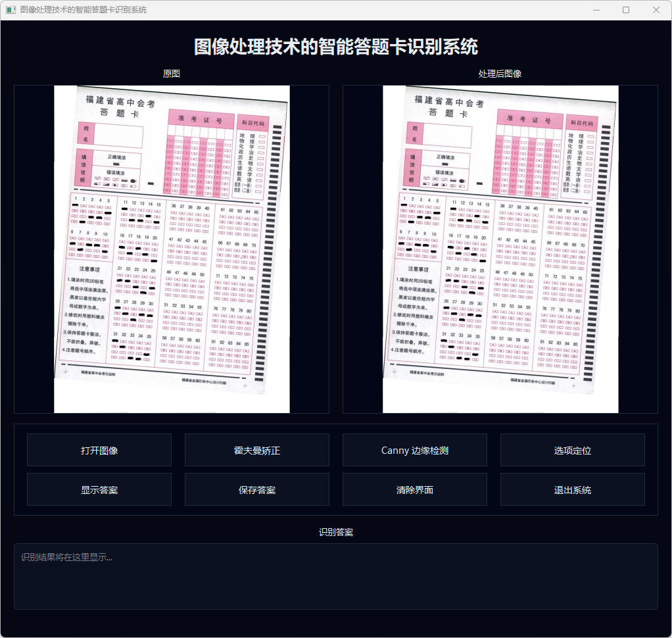This screenshot has height=638, width=672.
Task: Click the 打开图像 button
Action: [99, 451]
